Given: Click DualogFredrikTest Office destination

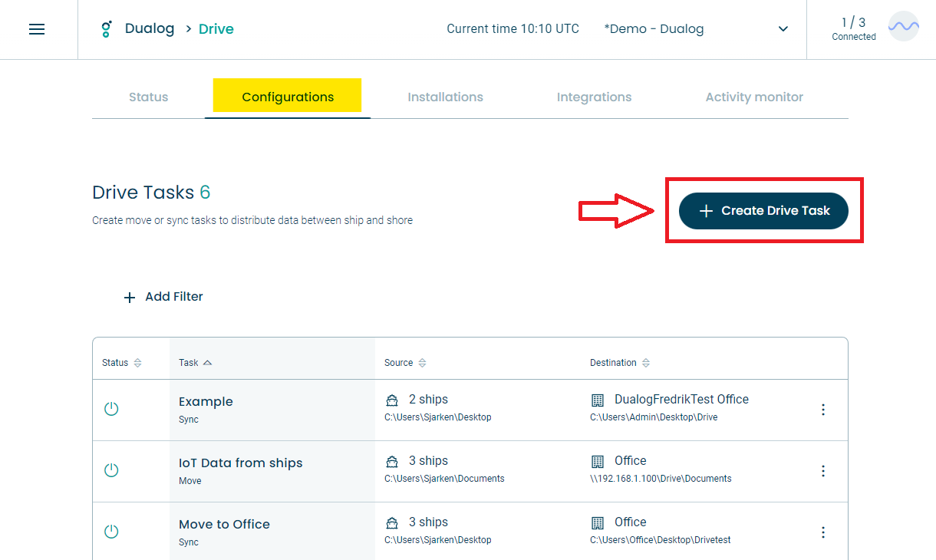Looking at the screenshot, I should click(x=681, y=400).
